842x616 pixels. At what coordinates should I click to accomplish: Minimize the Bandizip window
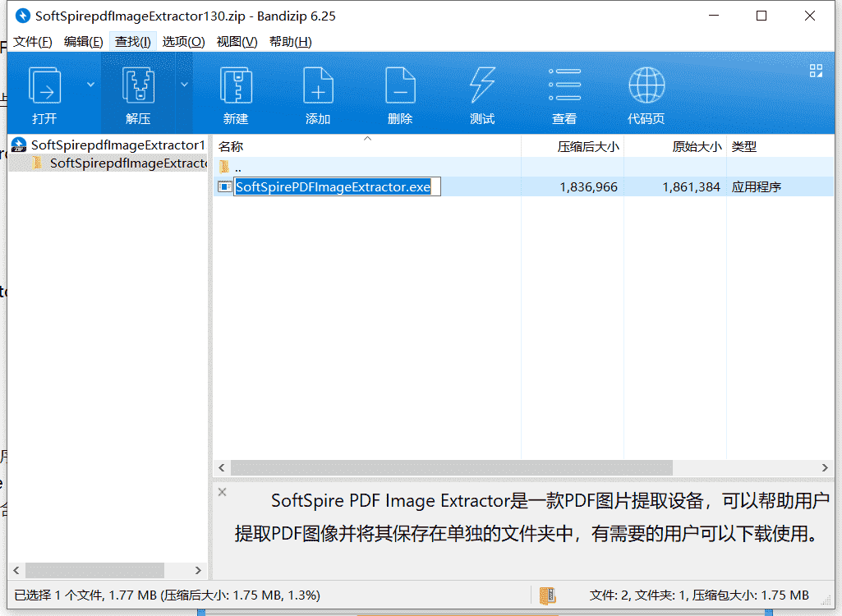pyautogui.click(x=714, y=16)
